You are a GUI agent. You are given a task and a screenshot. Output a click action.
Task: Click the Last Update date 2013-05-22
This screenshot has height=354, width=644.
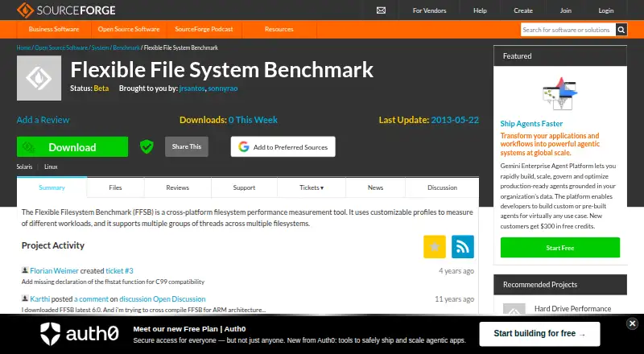(x=455, y=120)
